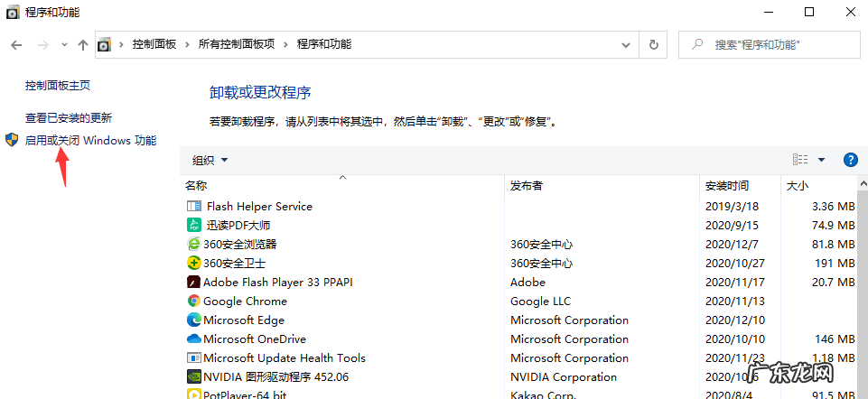Image resolution: width=868 pixels, height=399 pixels.
Task: Click the search 程序和功能 input field
Action: point(770,45)
